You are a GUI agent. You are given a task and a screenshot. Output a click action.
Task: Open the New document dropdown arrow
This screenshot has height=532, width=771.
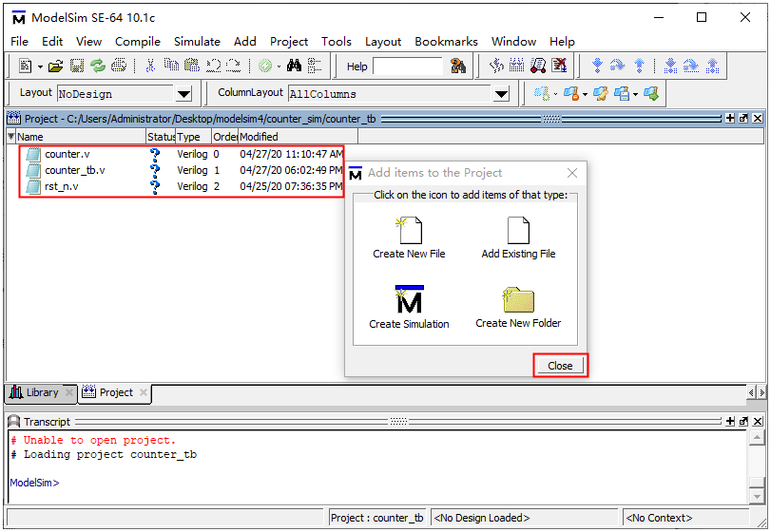pos(39,66)
